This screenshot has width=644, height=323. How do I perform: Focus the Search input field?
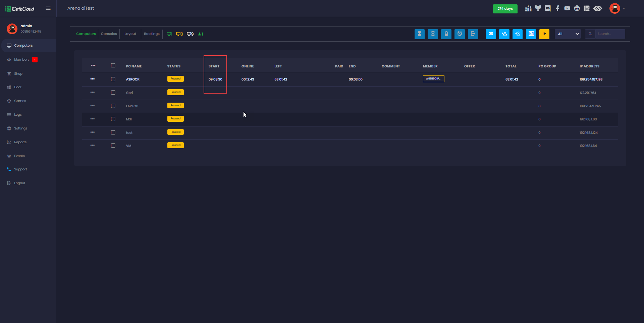[610, 34]
